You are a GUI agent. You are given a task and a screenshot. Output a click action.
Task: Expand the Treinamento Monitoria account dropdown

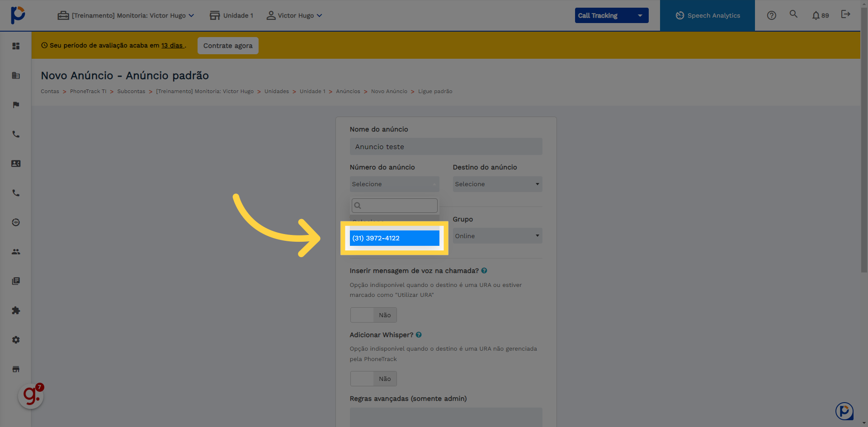(x=126, y=15)
